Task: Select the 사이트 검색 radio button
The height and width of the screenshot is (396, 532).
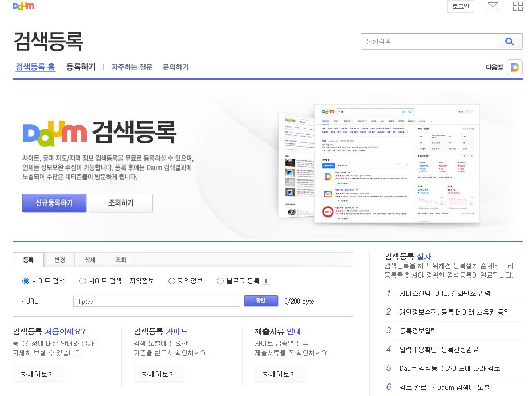Action: pos(26,281)
